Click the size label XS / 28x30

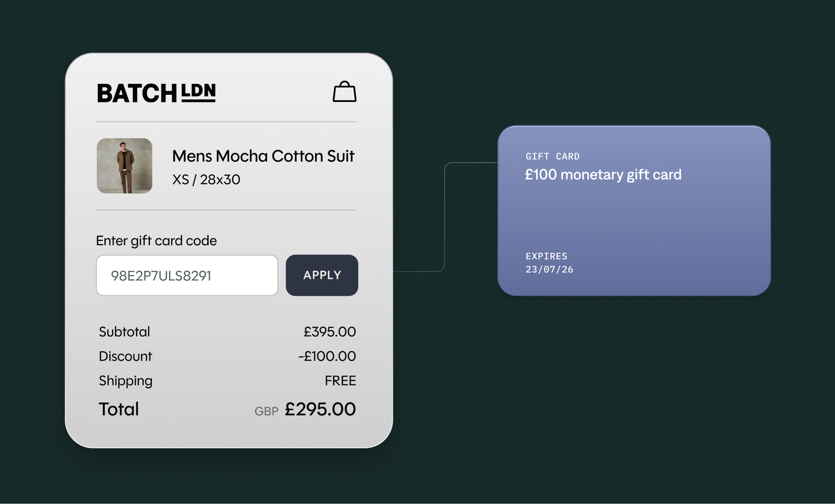206,179
